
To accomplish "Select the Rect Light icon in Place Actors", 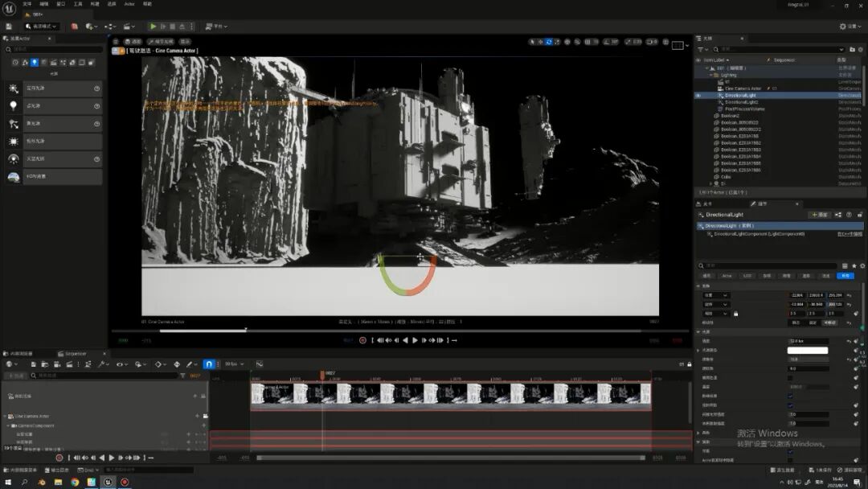I will pyautogui.click(x=14, y=142).
